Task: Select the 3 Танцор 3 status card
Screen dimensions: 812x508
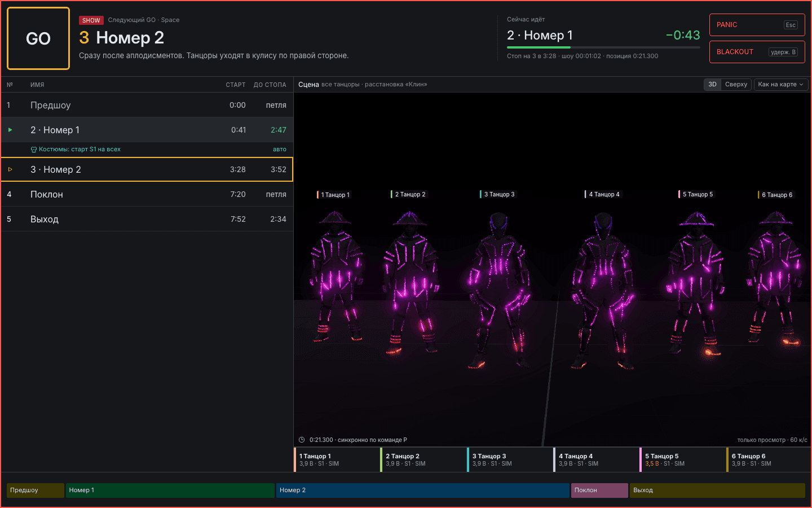Action: point(510,459)
